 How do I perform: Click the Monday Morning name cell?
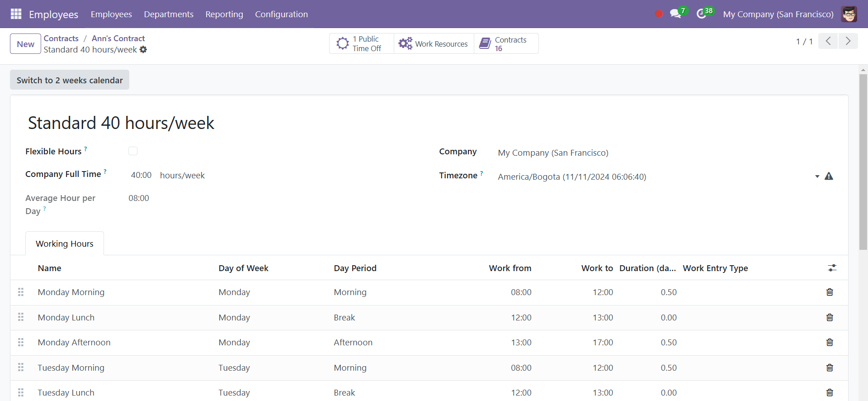click(71, 292)
